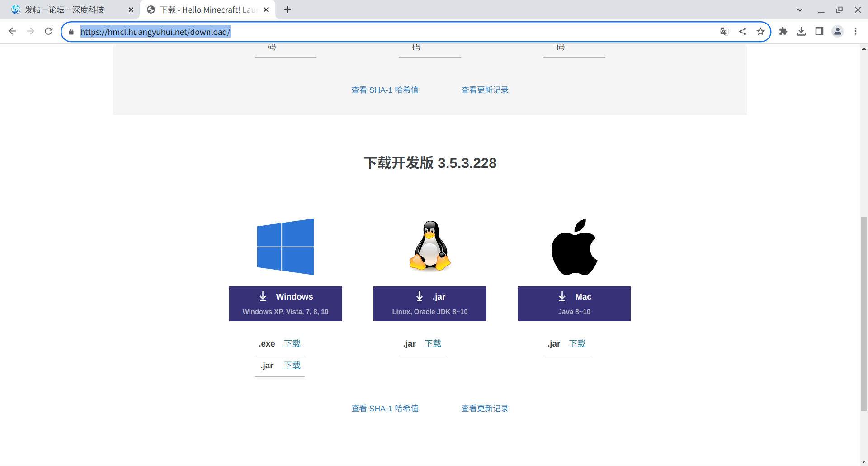Click the scrollbar up arrow
This screenshot has width=868, height=466.
[x=864, y=48]
